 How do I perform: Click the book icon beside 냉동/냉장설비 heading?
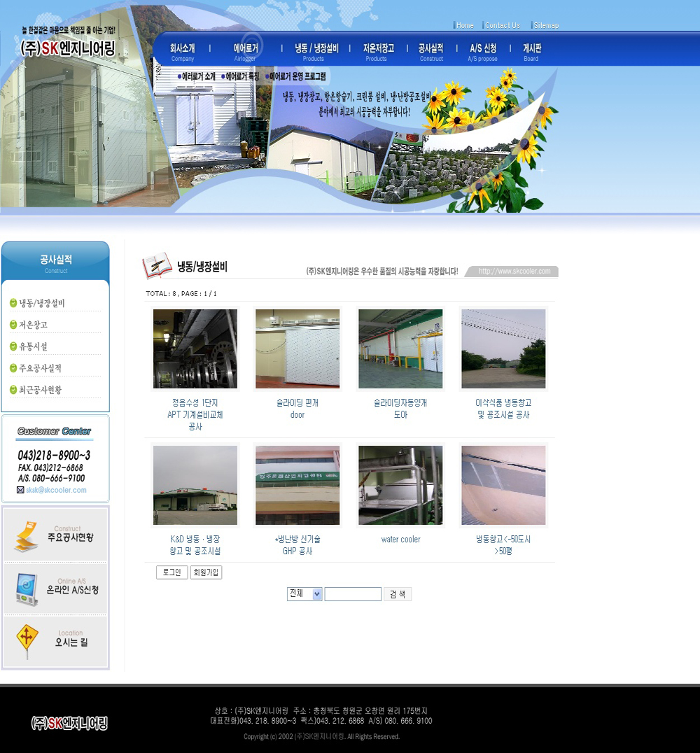[157, 265]
